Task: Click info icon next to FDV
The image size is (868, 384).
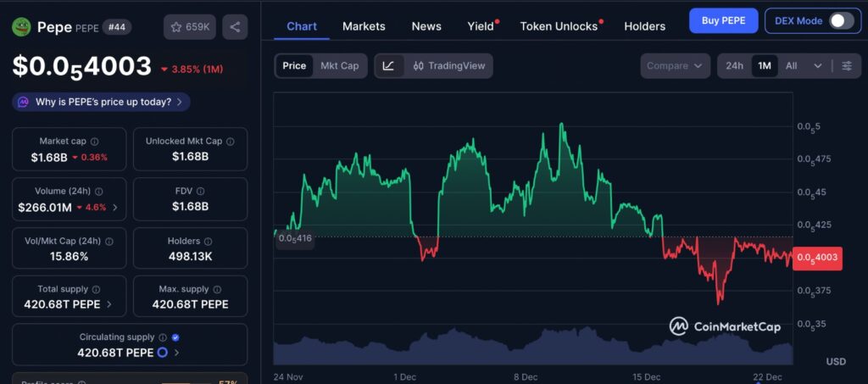Action: pos(200,192)
